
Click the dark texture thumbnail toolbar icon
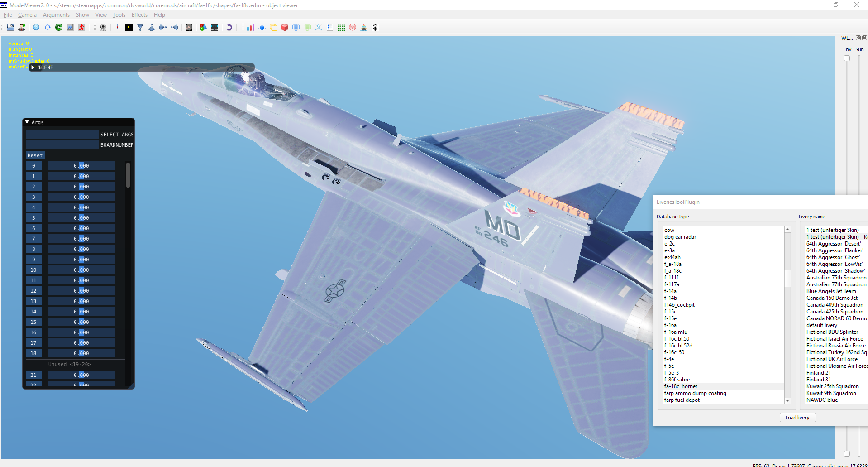tap(189, 27)
